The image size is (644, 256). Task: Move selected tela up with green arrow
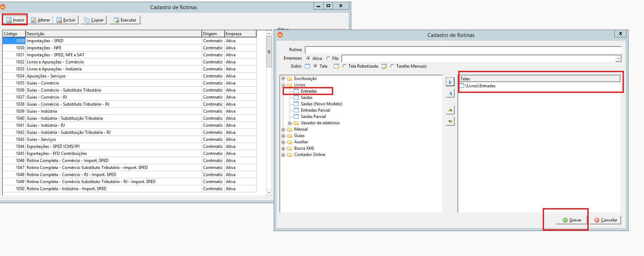pos(450,110)
